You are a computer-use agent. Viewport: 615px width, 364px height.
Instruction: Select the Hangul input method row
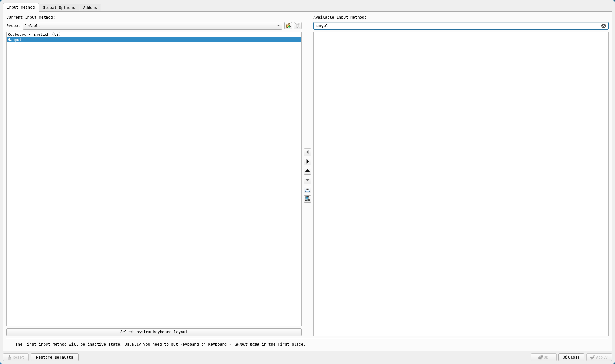coord(154,40)
